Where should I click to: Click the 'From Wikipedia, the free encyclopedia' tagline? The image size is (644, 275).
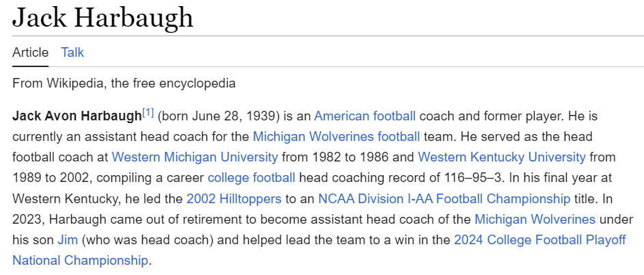pos(124,83)
